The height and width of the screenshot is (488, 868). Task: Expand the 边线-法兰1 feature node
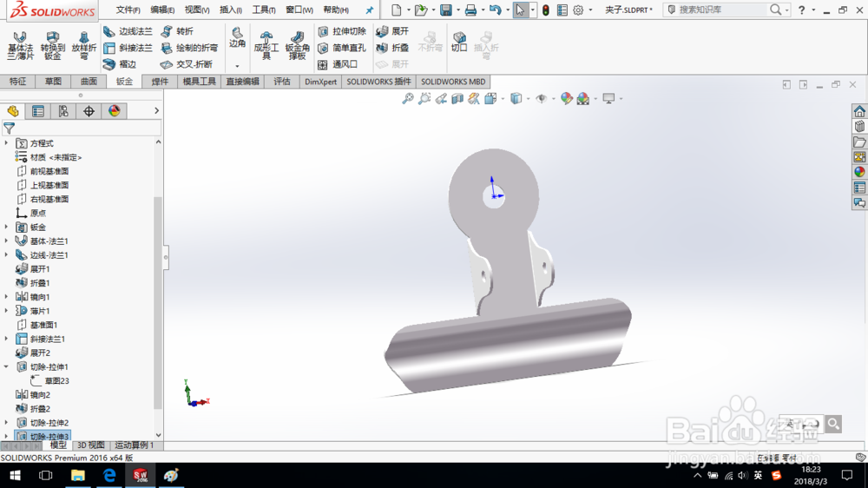(x=7, y=254)
